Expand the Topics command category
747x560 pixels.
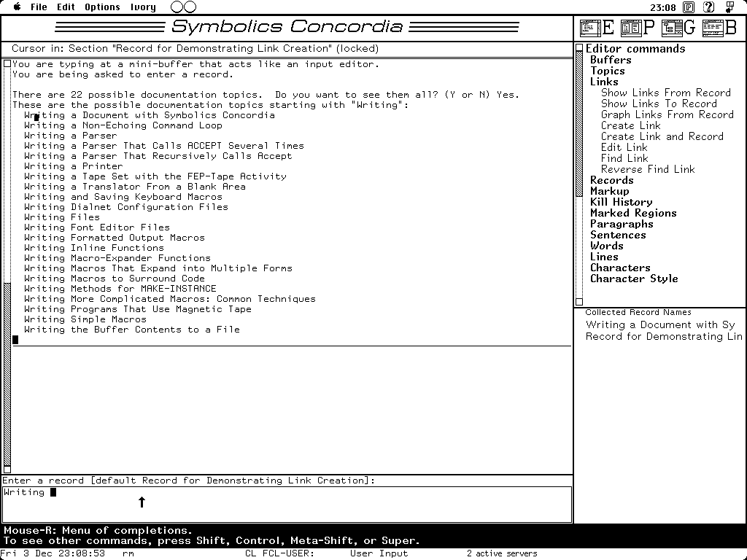tap(608, 71)
